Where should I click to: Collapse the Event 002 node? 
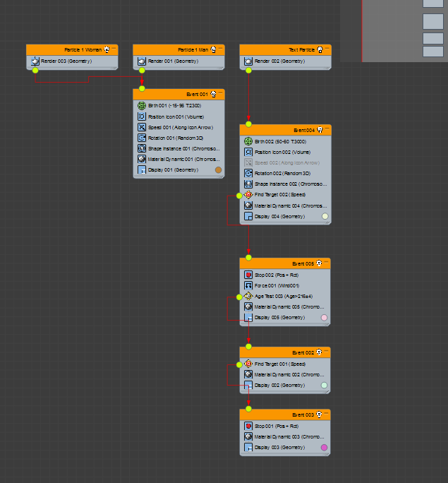tap(326, 351)
